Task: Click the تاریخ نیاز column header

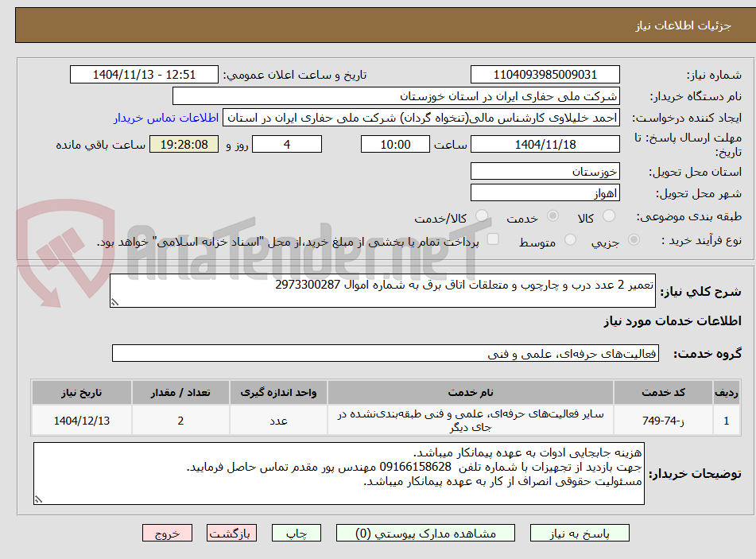Action: point(81,393)
